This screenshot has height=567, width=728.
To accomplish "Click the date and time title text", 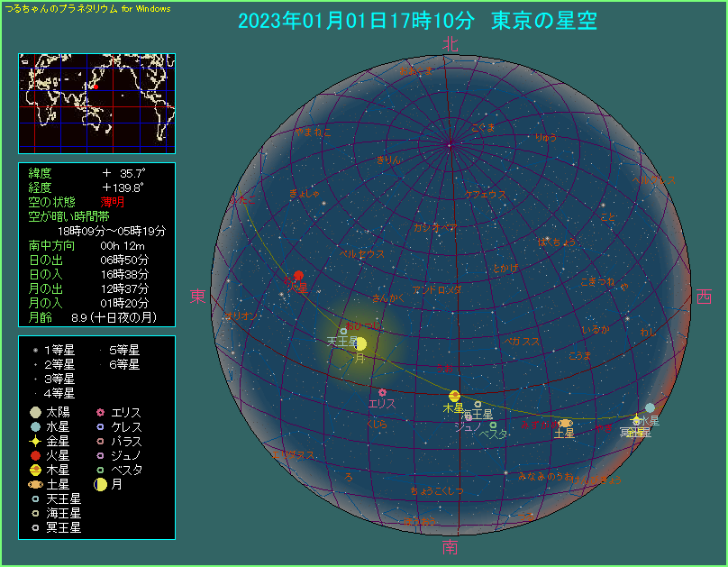I will point(417,21).
